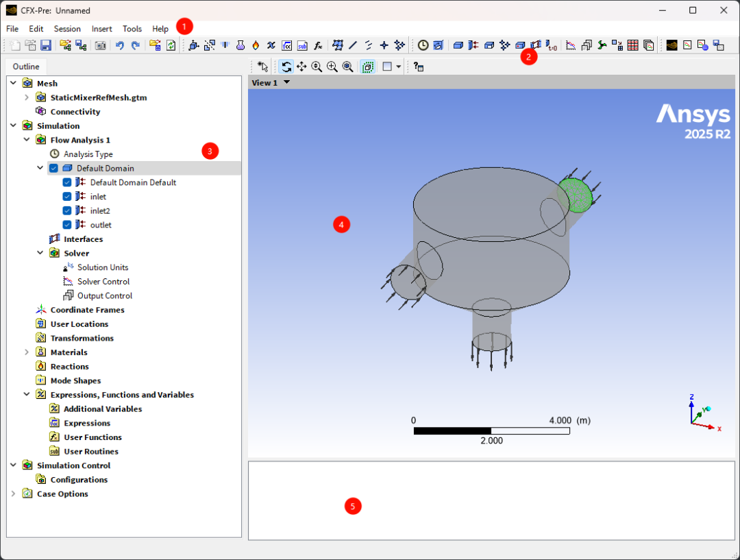Expand the StaticMixerRefMesh.gtm node
This screenshot has width=740, height=560.
pos(27,97)
